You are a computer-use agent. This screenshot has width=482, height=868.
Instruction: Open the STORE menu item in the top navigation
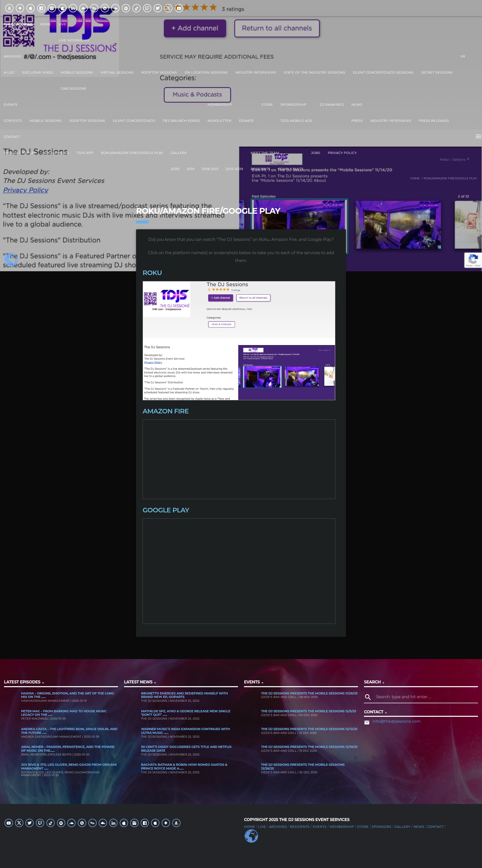pos(267,104)
